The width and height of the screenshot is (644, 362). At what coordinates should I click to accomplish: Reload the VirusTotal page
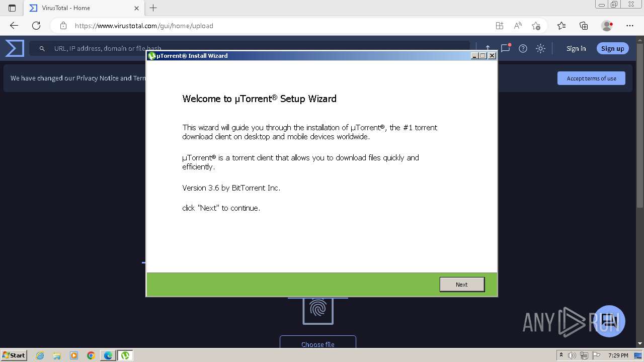tap(36, 26)
